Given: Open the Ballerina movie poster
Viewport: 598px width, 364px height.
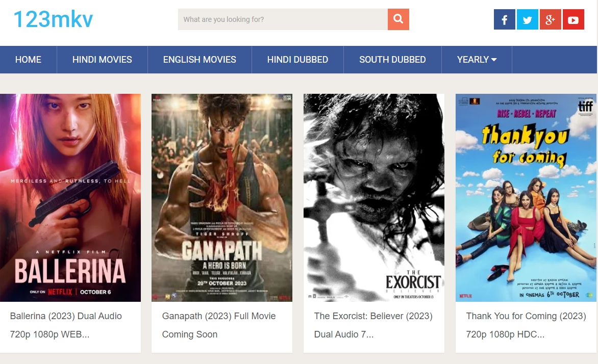Looking at the screenshot, I should [x=70, y=198].
